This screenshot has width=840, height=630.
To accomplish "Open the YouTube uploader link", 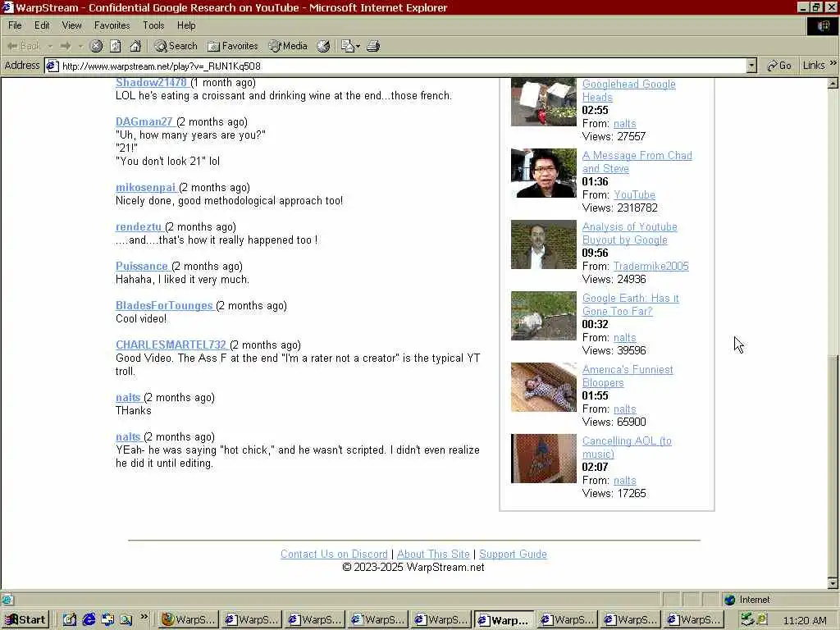I will point(634,195).
